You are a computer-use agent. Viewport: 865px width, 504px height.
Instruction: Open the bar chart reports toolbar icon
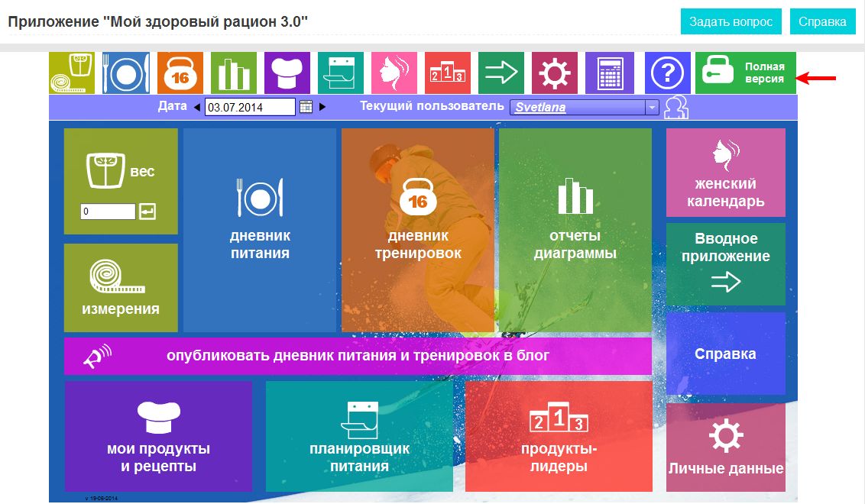[x=234, y=73]
